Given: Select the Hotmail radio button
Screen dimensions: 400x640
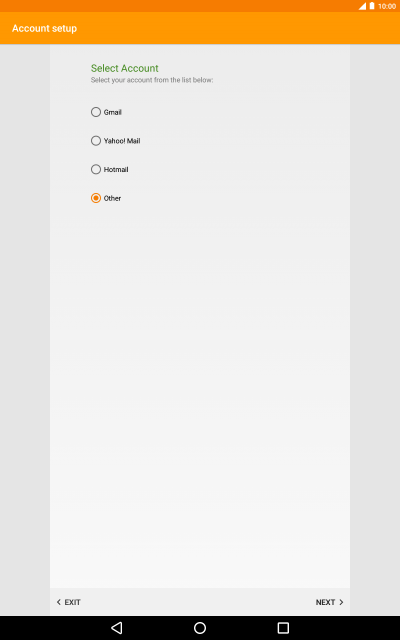Looking at the screenshot, I should click(x=96, y=169).
